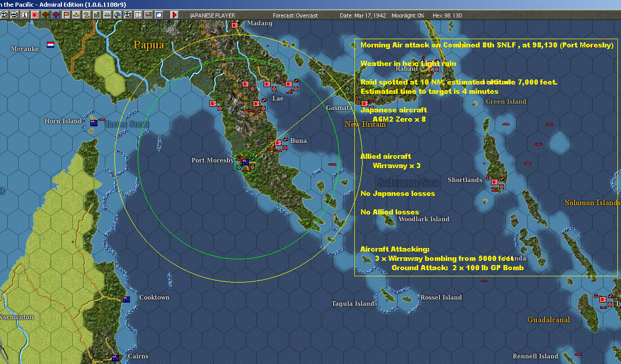Click the red play arrow button

point(174,15)
